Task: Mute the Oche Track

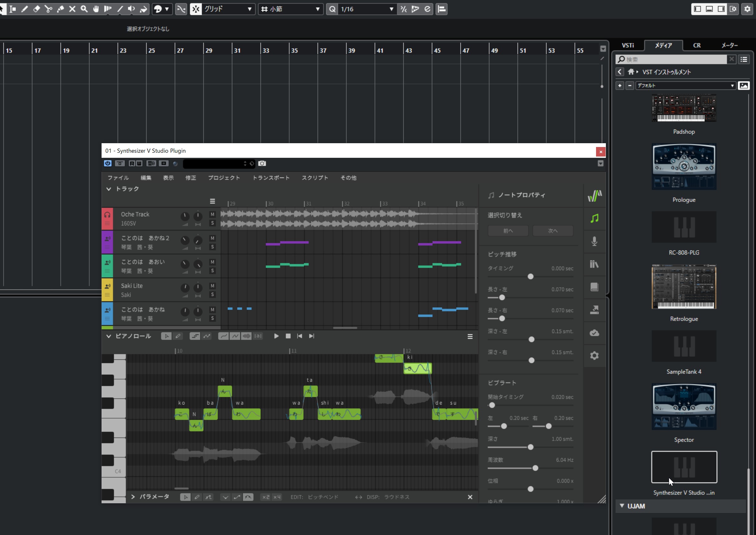Action: 212,214
